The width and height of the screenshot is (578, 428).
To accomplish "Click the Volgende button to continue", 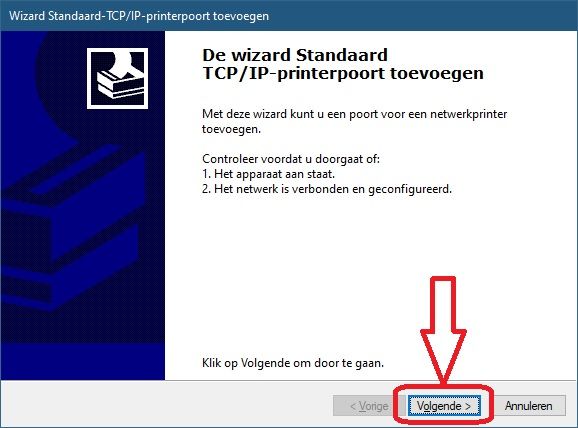I will [444, 406].
